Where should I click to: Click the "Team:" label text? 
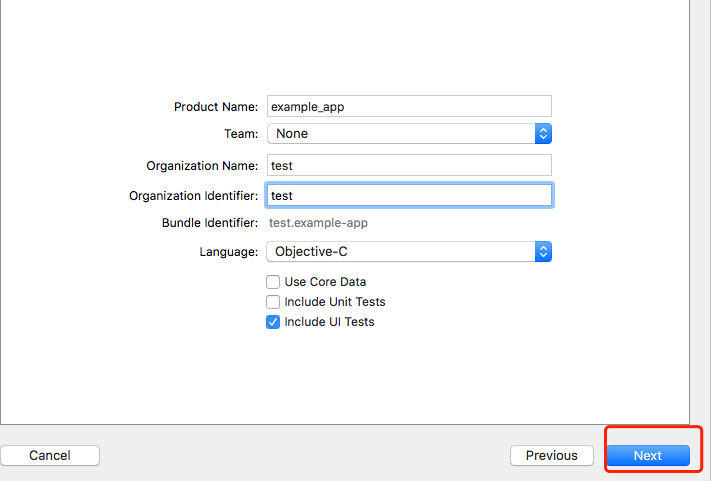point(241,133)
